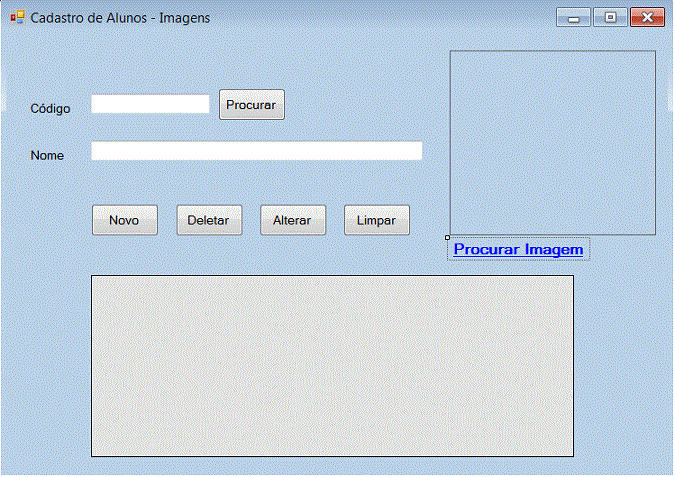
Task: Click the gray data grid area
Action: pos(332,366)
